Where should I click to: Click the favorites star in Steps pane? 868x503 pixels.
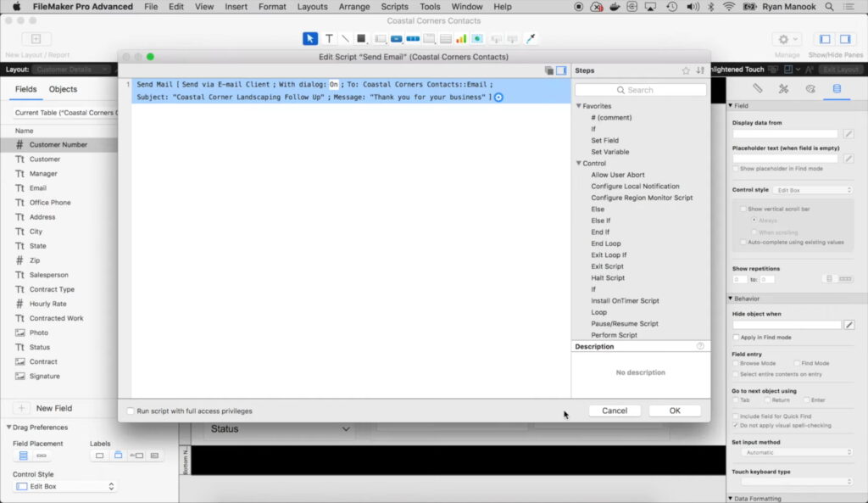(x=686, y=70)
